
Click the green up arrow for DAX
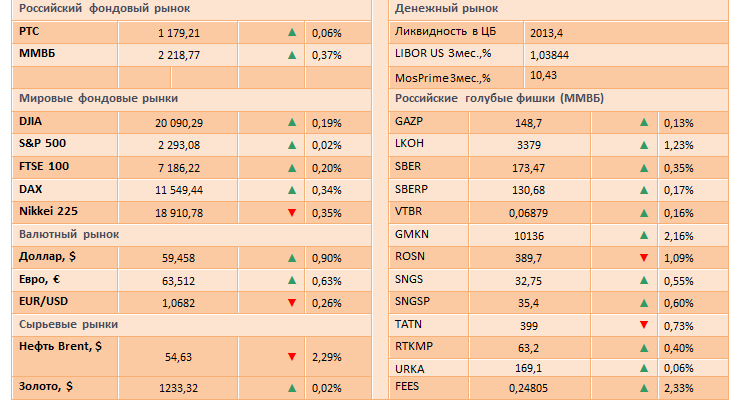point(292,189)
